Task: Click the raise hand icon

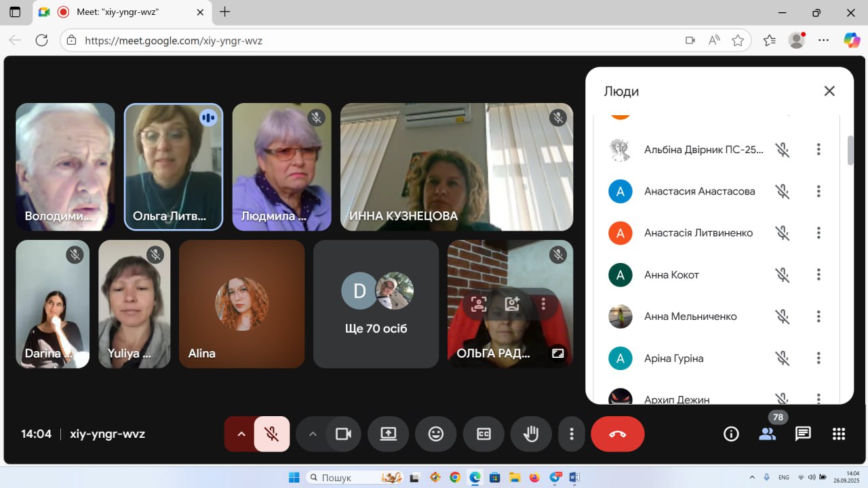Action: tap(531, 434)
